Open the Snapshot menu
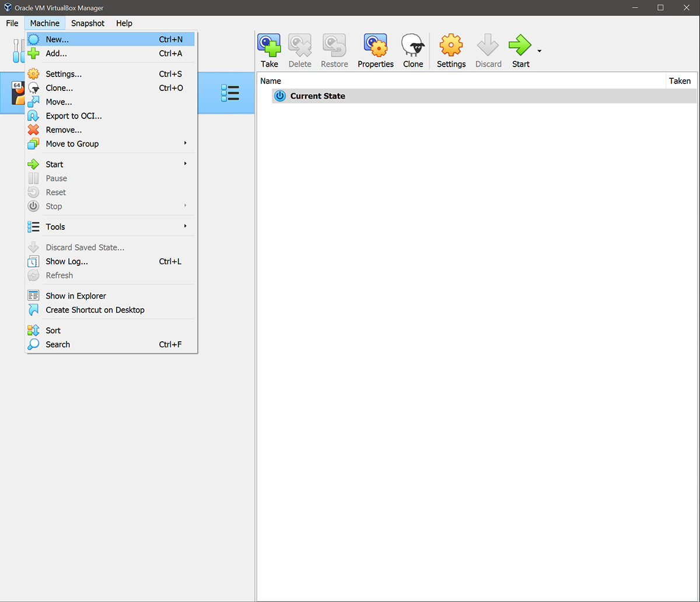The image size is (700, 602). [88, 23]
